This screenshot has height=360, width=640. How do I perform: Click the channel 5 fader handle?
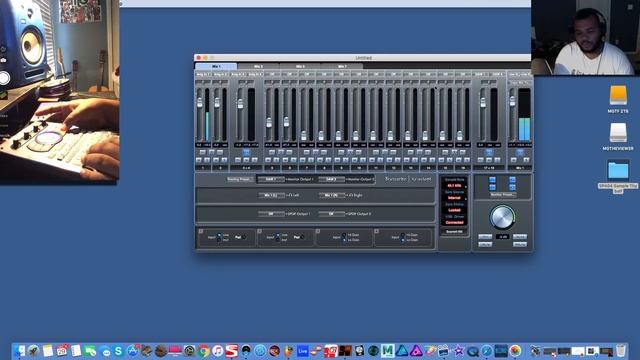coord(269,122)
